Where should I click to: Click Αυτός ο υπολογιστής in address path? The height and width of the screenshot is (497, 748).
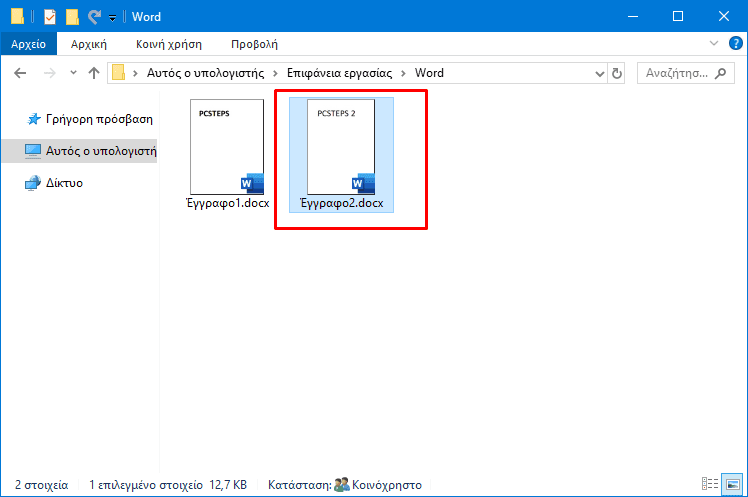[x=205, y=73]
